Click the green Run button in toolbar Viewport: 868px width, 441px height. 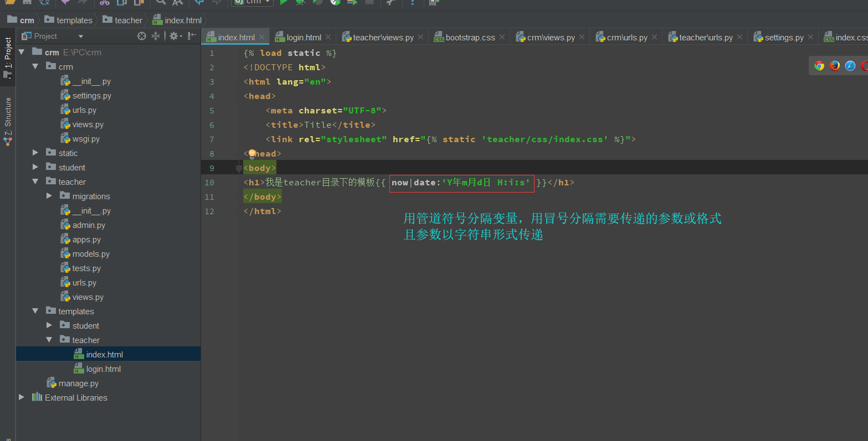(284, 2)
